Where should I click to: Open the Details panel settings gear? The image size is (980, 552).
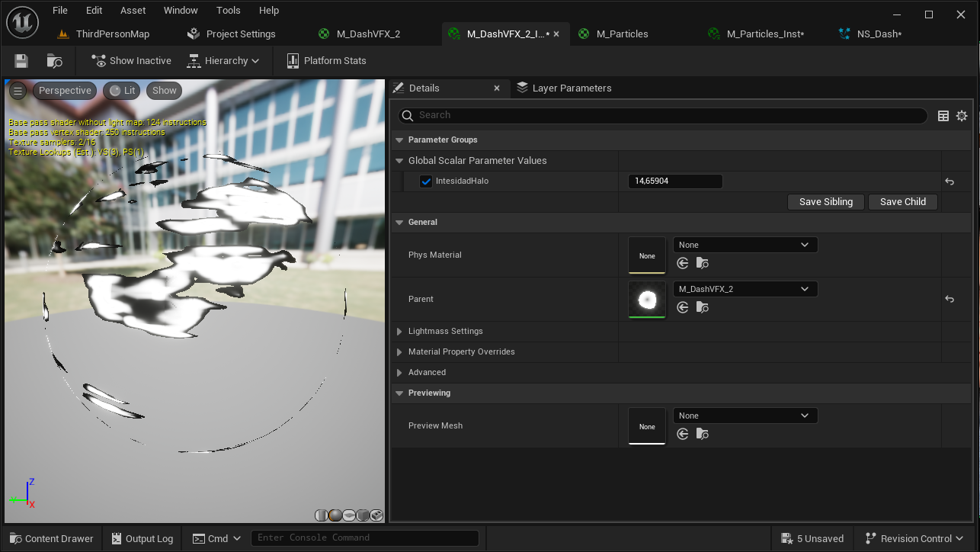click(x=962, y=116)
